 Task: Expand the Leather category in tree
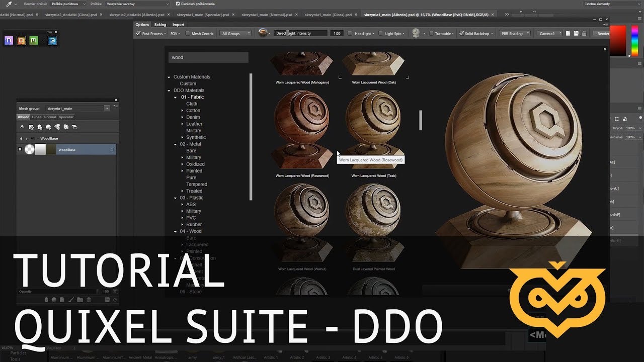coord(183,124)
